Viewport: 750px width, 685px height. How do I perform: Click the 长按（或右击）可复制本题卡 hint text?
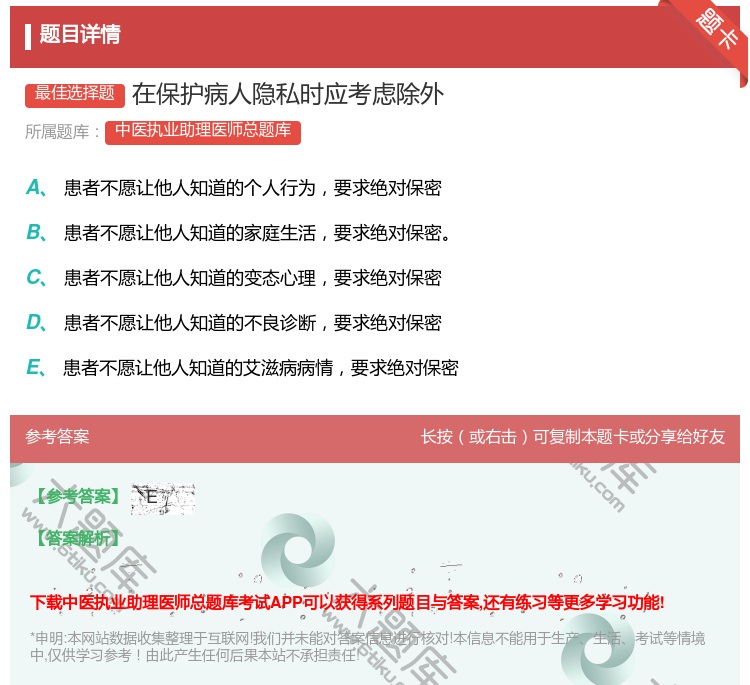pos(573,437)
